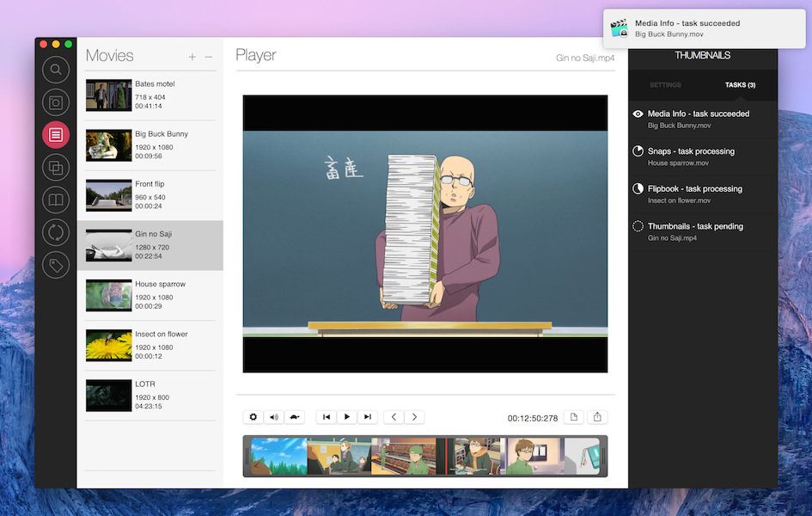Viewport: 812px width, 516px height.
Task: Open the player settings gear
Action: [x=253, y=416]
